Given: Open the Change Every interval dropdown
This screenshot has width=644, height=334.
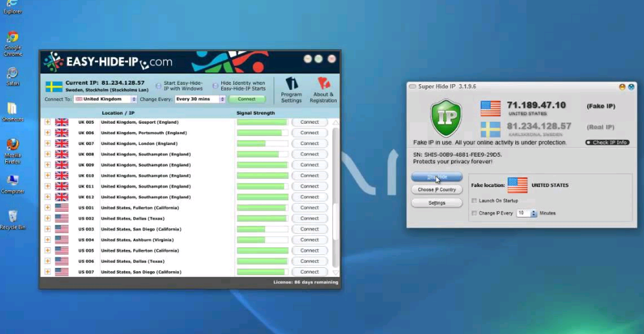Looking at the screenshot, I should 200,99.
